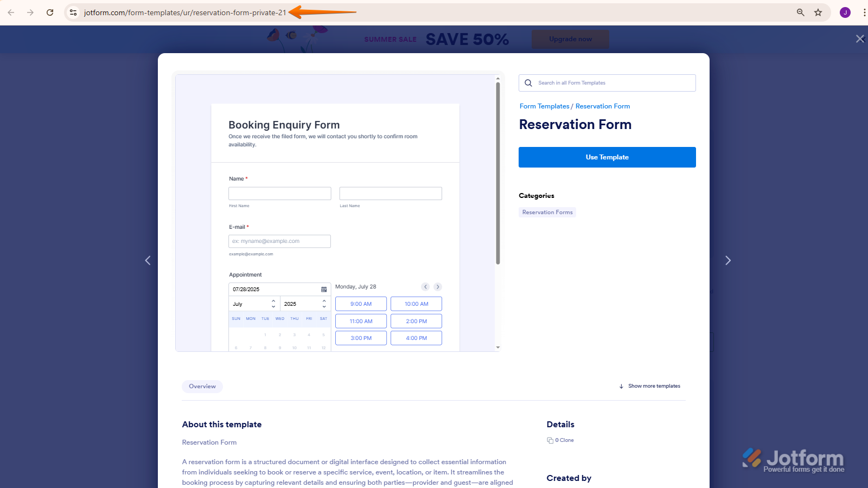Viewport: 868px width, 488px height.
Task: Open the profile avatar J
Action: (845, 12)
